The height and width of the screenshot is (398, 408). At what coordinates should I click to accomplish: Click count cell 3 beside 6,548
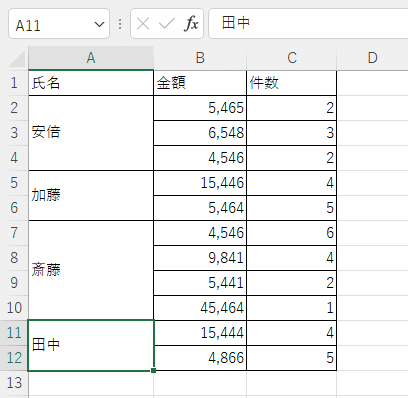click(292, 133)
